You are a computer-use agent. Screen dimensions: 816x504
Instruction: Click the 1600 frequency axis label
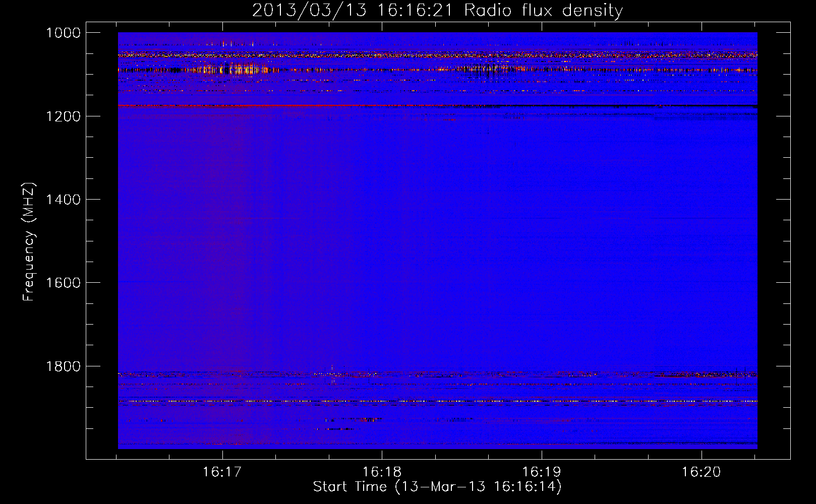pyautogui.click(x=63, y=283)
